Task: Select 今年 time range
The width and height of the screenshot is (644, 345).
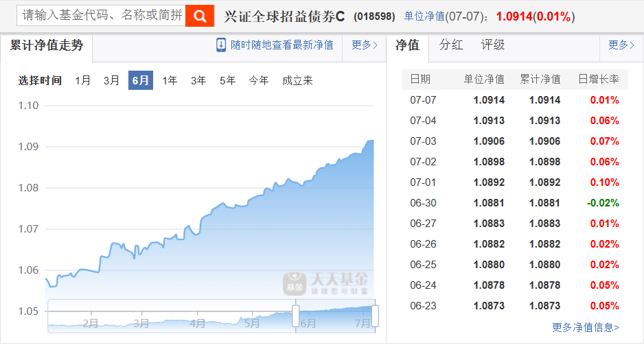Action: click(x=259, y=80)
